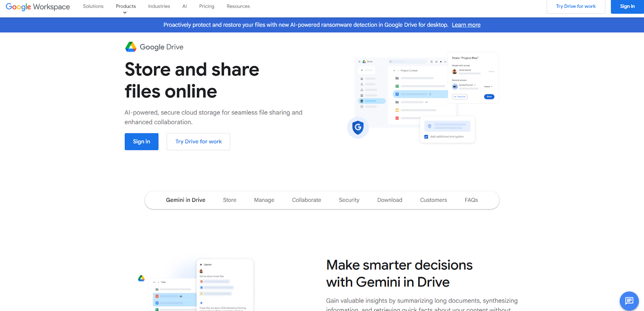The image size is (644, 311).
Task: Click the Google Drive product name text
Action: coord(161,47)
